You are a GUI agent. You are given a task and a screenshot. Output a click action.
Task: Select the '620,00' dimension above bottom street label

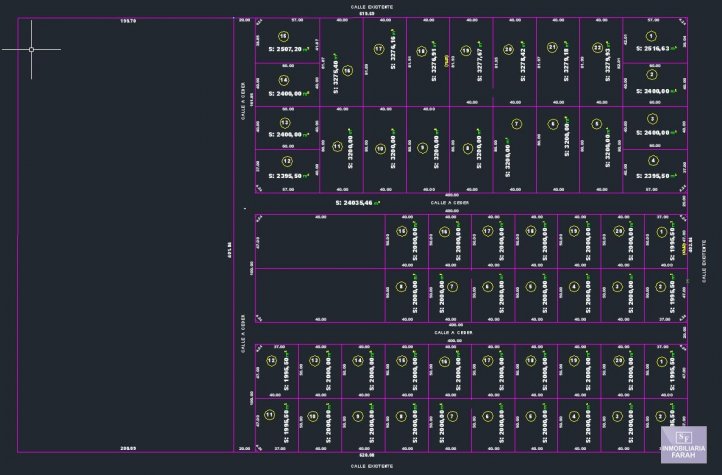pos(367,455)
